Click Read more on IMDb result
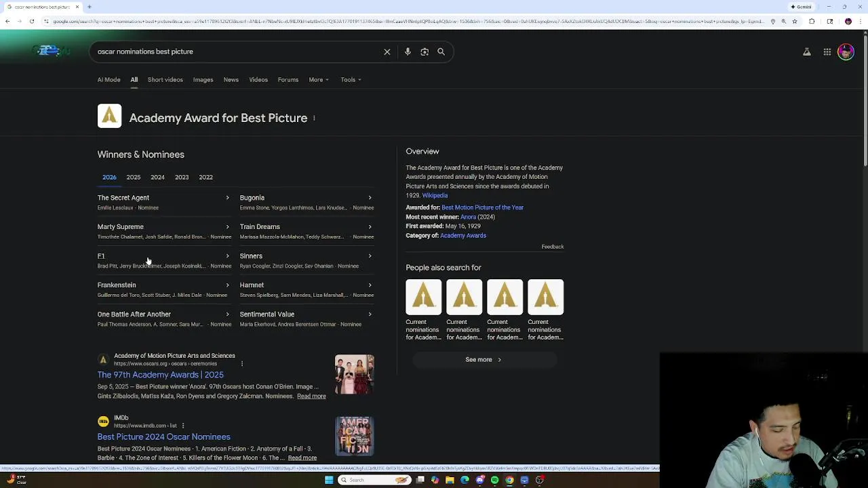Viewport: 868px width, 488px height. (x=302, y=458)
